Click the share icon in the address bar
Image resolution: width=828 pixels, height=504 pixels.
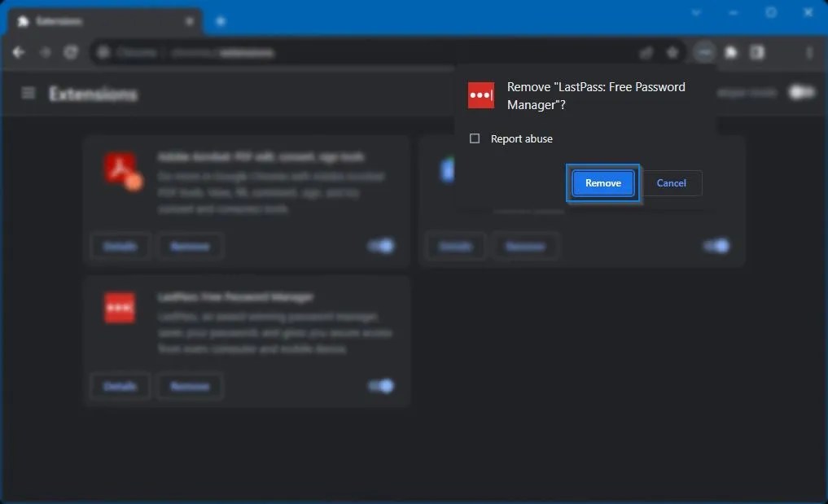(646, 52)
